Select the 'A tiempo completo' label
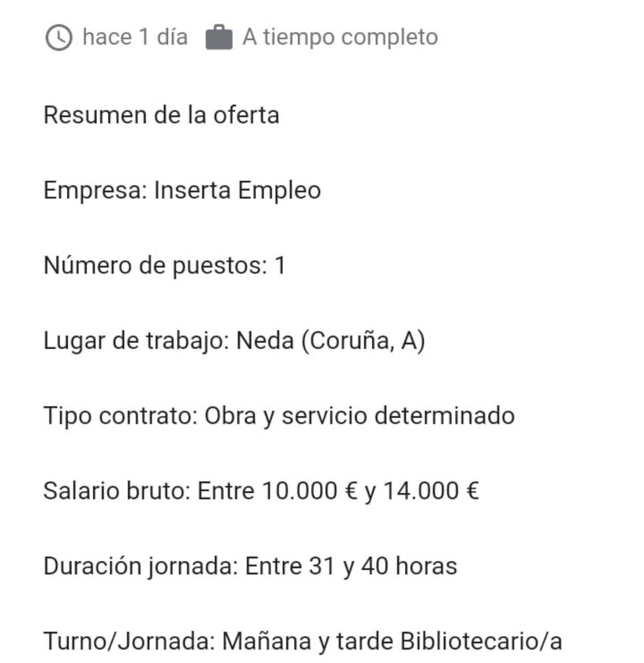644x663 pixels. 340,37
